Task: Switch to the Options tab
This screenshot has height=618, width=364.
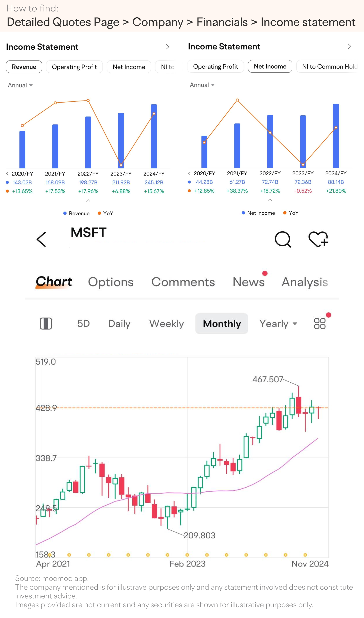Action: [x=111, y=282]
